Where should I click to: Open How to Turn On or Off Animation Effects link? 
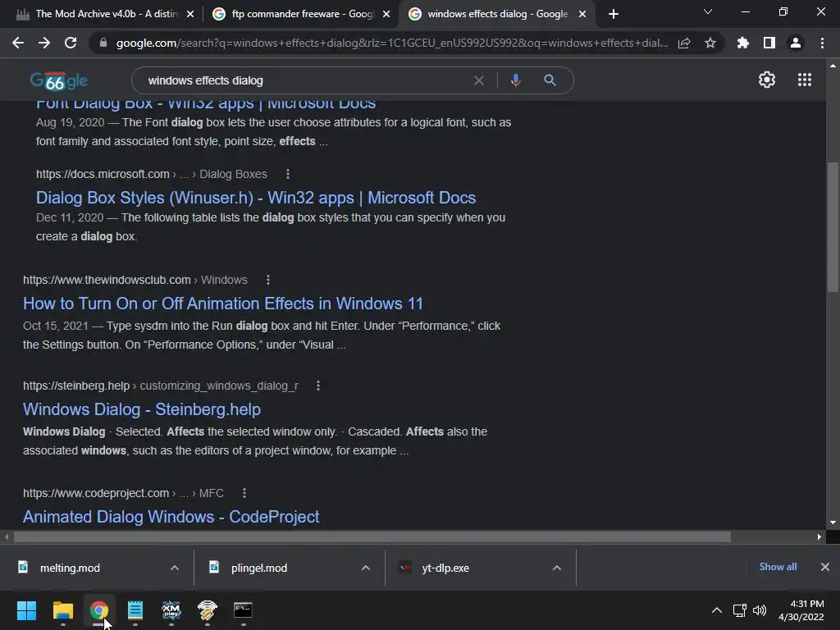click(223, 304)
